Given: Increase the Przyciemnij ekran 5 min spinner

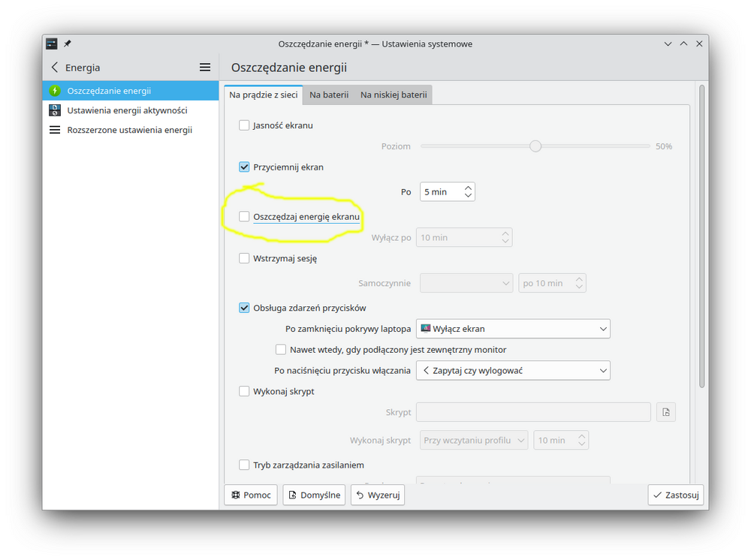Looking at the screenshot, I should [x=468, y=188].
